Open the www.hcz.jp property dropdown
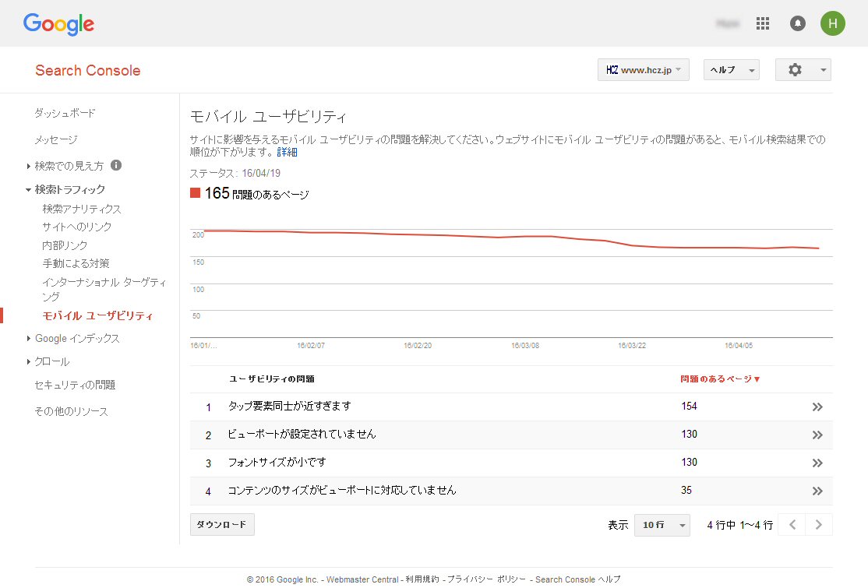This screenshot has height=588, width=868. point(644,69)
